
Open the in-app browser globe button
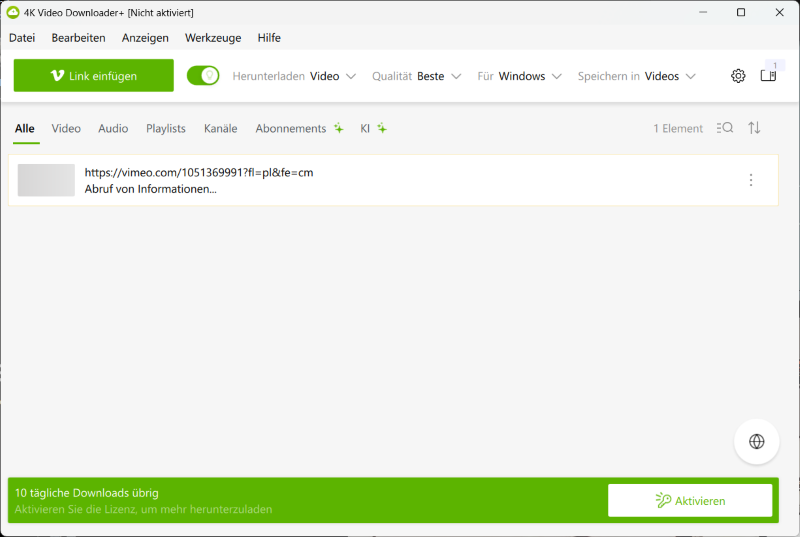[756, 442]
